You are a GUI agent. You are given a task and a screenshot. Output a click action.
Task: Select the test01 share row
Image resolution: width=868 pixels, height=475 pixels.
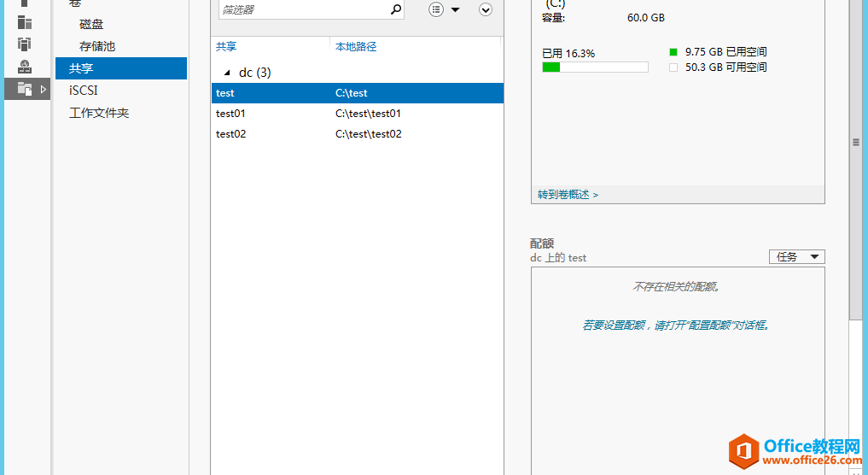(x=358, y=114)
